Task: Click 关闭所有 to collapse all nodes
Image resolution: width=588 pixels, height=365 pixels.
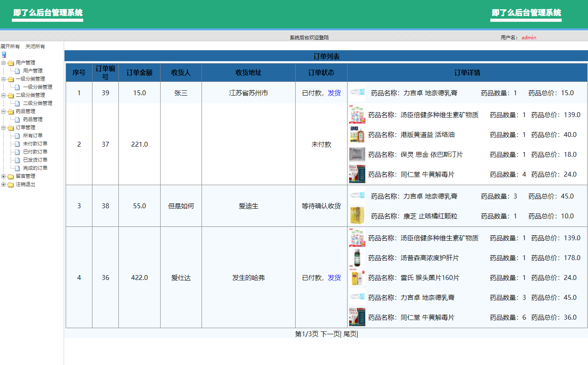Action: coord(34,46)
